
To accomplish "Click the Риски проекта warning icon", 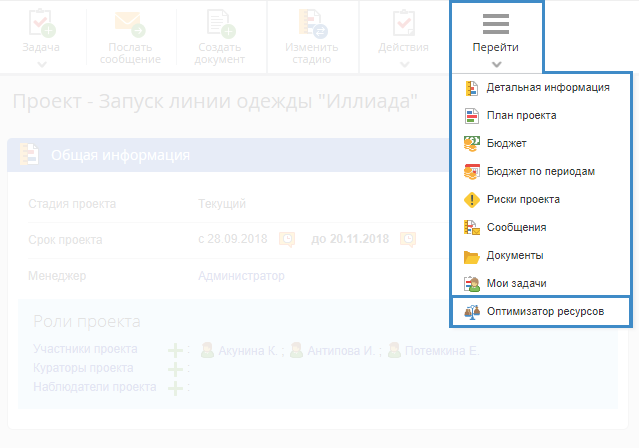I will [x=472, y=200].
